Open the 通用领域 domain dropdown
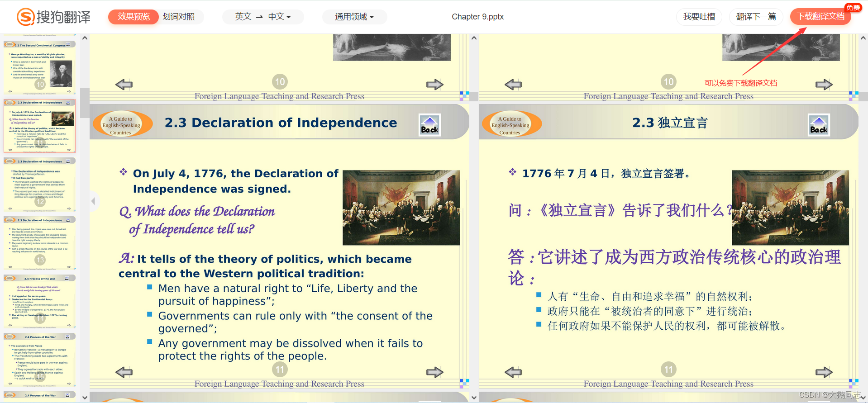This screenshot has height=403, width=868. (354, 17)
